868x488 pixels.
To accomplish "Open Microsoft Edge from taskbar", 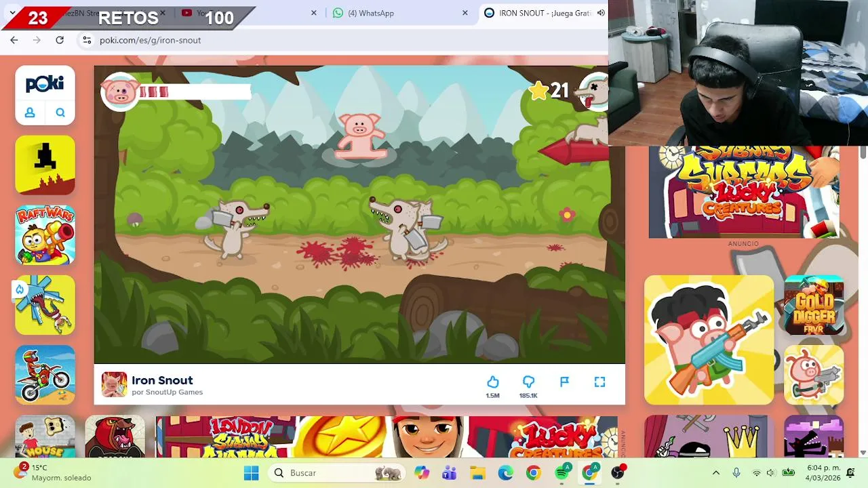I will tap(506, 472).
